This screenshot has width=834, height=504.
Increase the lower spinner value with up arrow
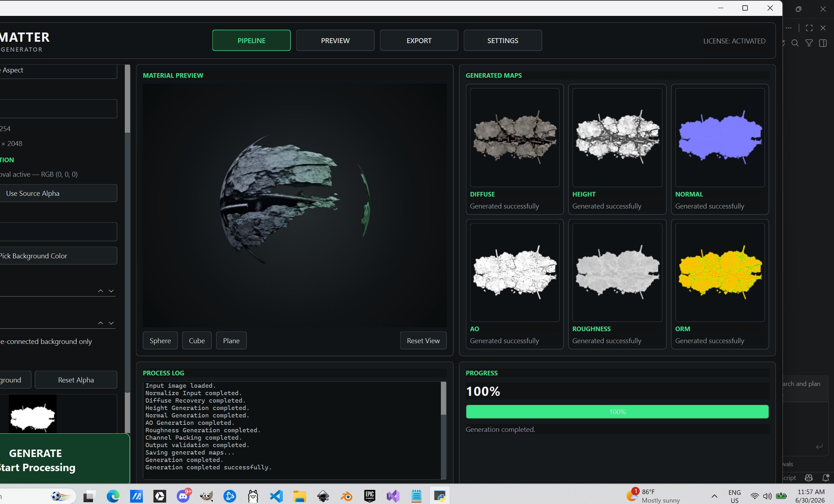(101, 323)
